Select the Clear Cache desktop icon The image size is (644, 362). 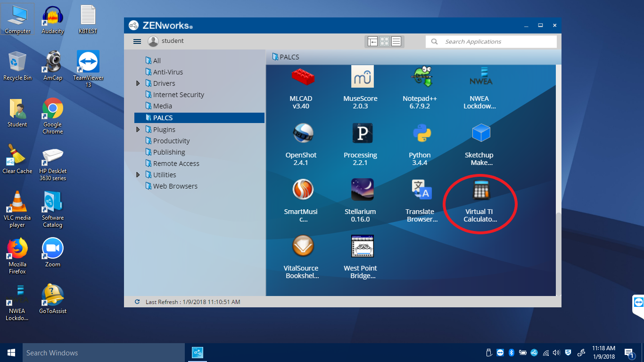click(x=17, y=159)
